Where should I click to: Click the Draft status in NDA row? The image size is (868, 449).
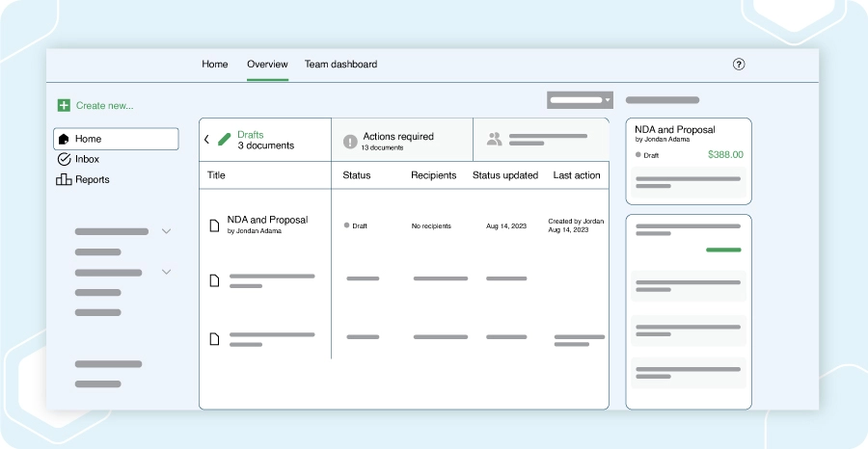(355, 225)
